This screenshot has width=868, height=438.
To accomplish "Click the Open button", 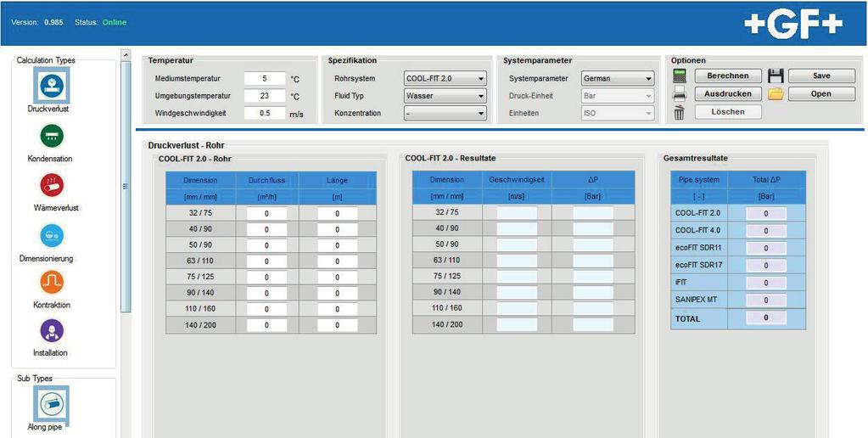I will point(821,94).
